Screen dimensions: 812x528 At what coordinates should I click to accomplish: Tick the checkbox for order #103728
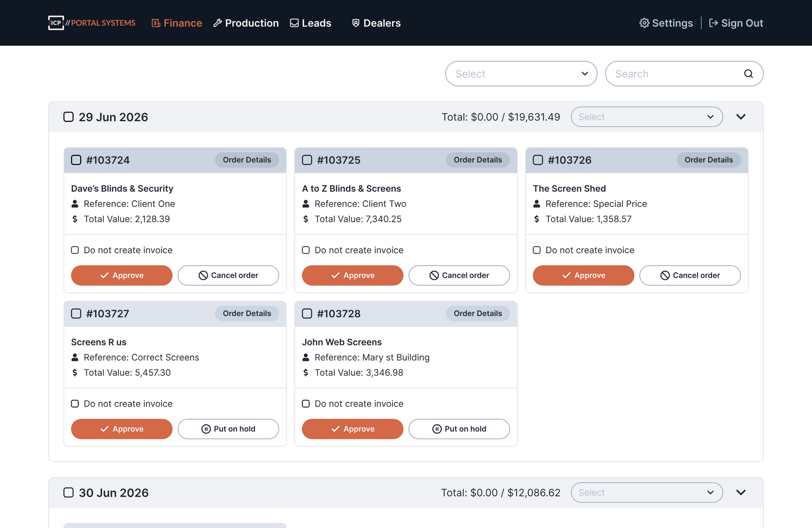pos(307,313)
